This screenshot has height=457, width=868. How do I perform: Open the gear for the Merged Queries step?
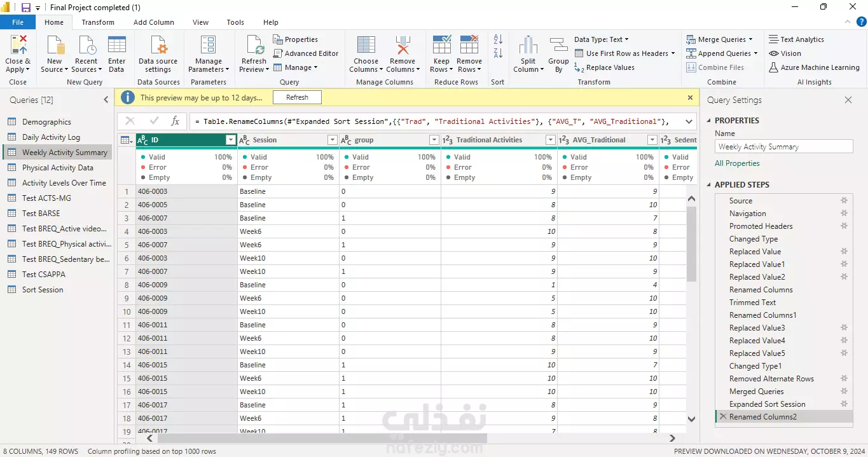(x=844, y=391)
